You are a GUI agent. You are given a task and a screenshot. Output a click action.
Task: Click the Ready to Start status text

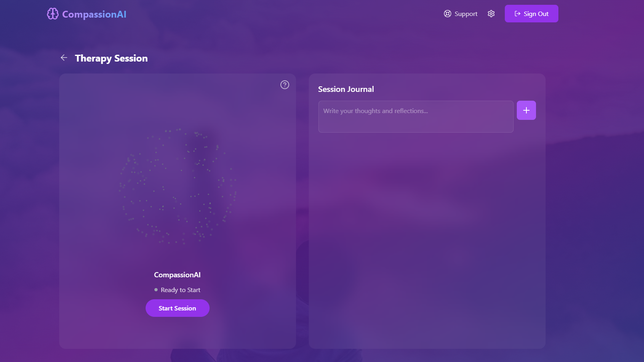point(180,290)
